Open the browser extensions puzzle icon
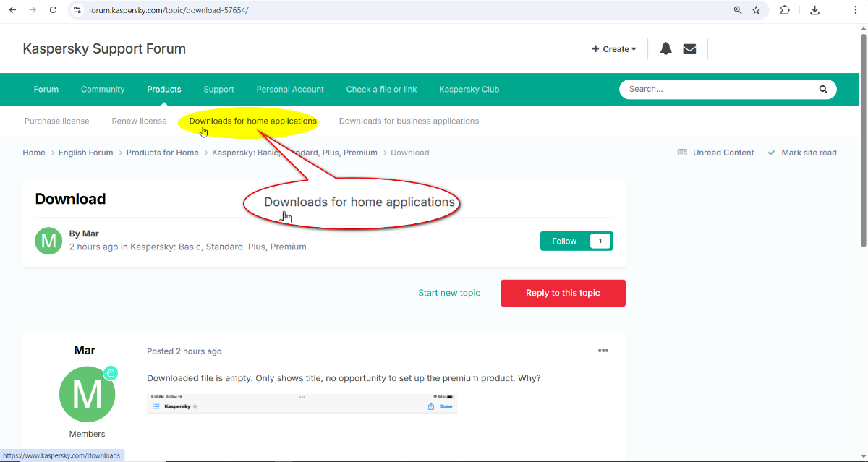868x462 pixels. 785,10
